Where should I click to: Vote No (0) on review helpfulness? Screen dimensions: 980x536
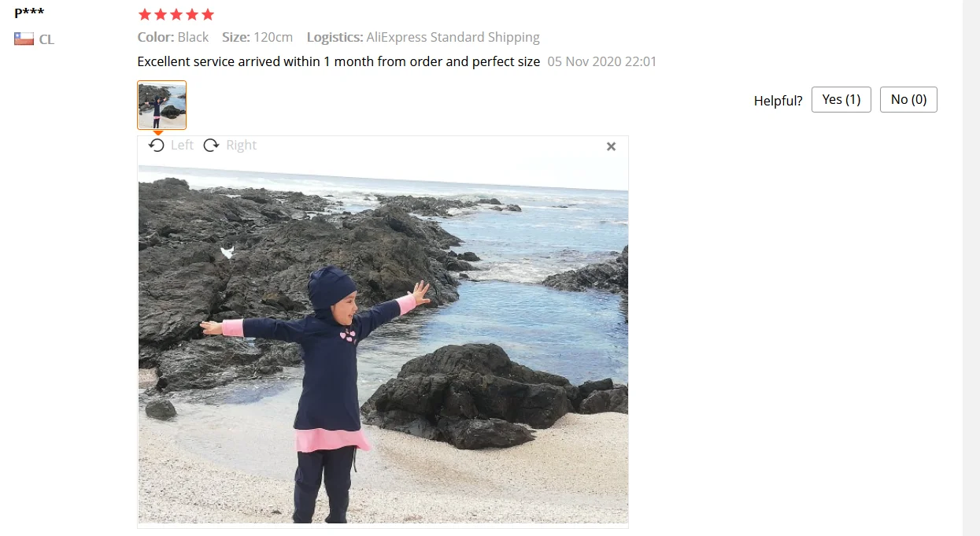coord(908,99)
